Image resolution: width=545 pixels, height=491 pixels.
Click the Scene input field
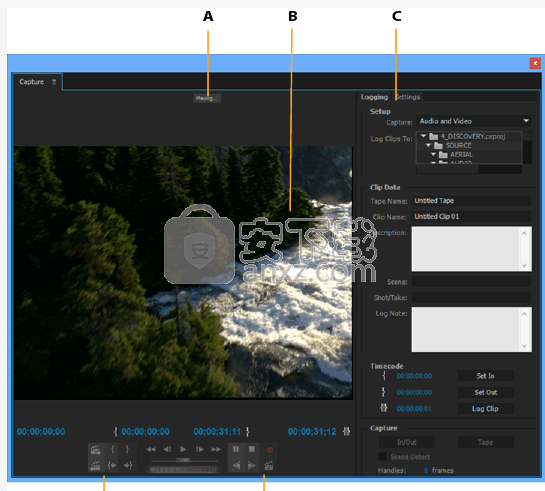471,282
